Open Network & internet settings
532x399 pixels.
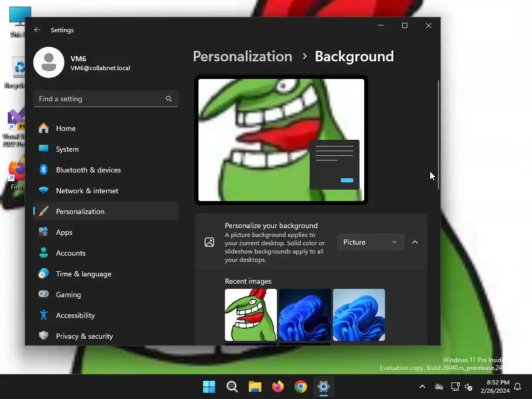[106, 191]
